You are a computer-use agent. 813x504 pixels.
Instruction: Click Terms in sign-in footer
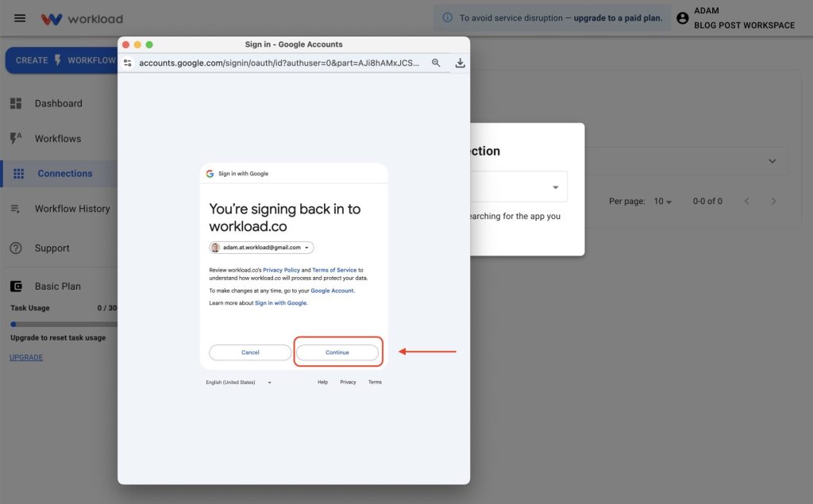click(x=375, y=382)
